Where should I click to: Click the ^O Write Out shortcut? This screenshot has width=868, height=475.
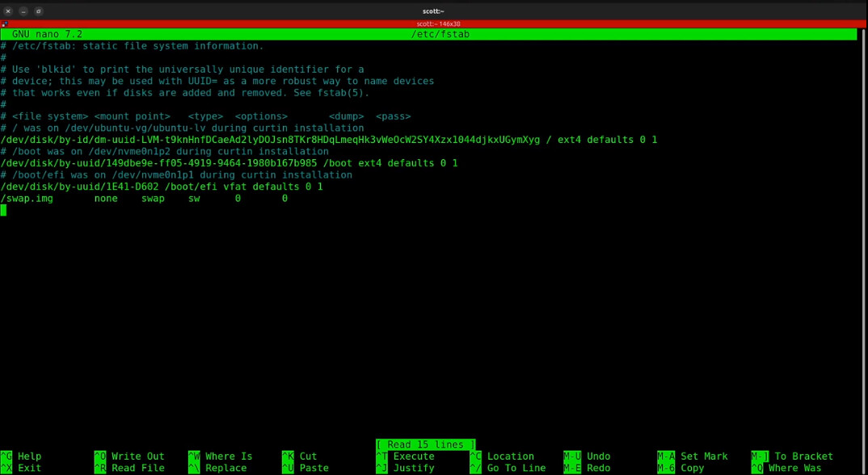(x=129, y=456)
